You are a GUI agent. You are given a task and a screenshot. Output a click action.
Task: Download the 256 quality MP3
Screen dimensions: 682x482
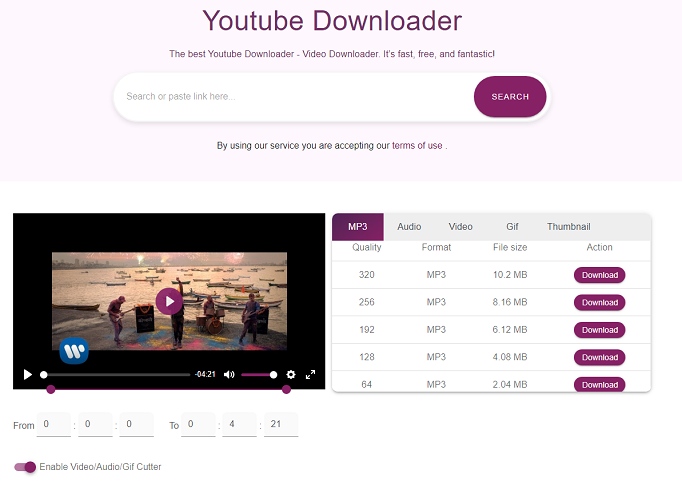click(599, 302)
